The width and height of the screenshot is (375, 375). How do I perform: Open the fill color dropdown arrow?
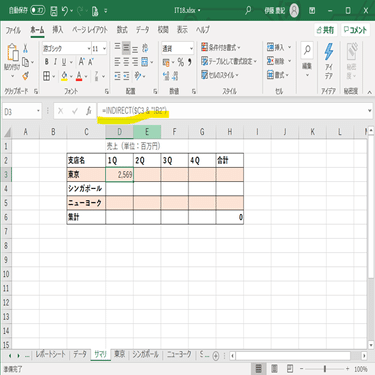pyautogui.click(x=71, y=77)
